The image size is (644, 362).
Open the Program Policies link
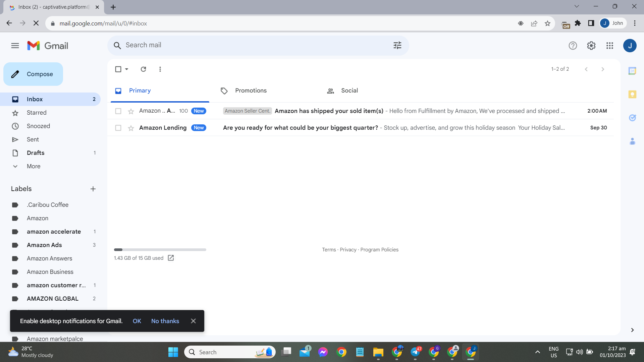(379, 250)
